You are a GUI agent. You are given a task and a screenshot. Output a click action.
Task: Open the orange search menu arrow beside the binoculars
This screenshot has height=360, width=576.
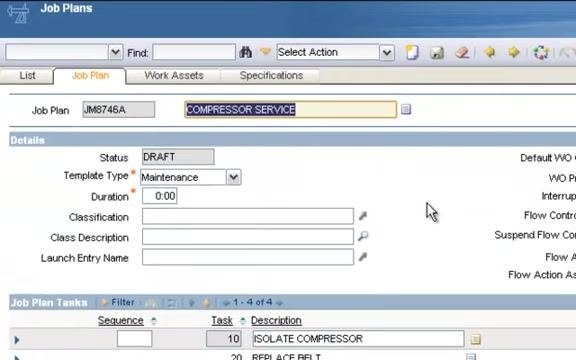tap(265, 52)
